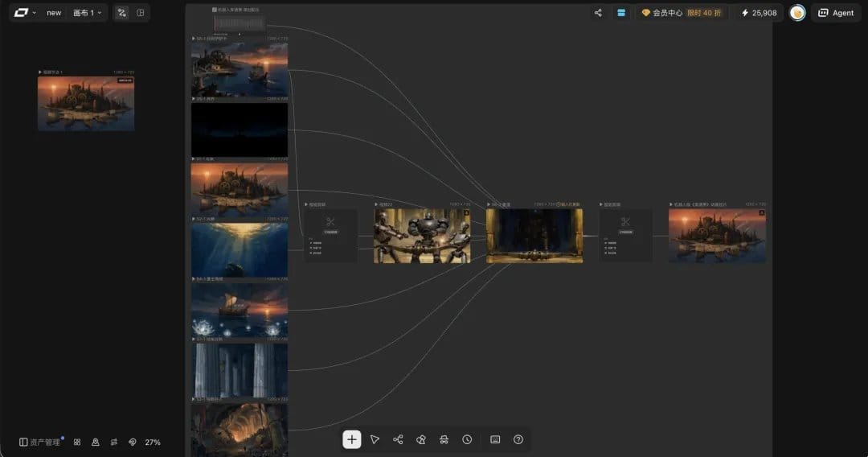Select the final output island thumbnail on the right
Image resolution: width=868 pixels, height=457 pixels.
pos(718,236)
